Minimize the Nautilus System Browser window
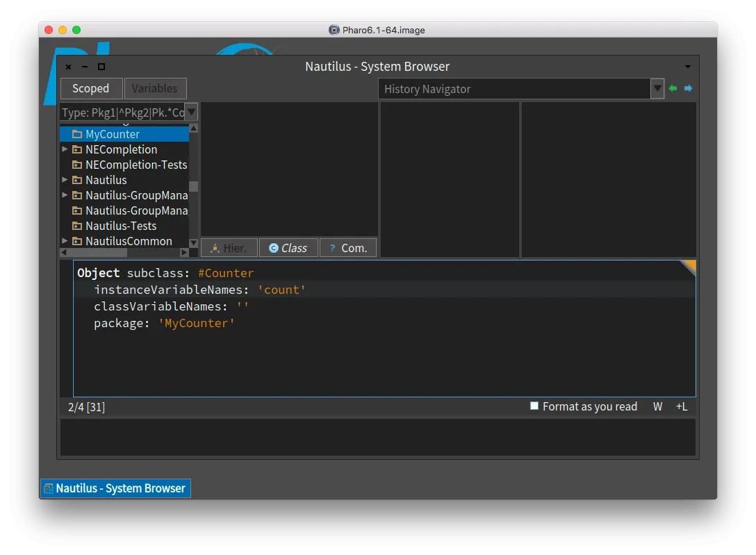This screenshot has height=555, width=756. click(x=85, y=67)
